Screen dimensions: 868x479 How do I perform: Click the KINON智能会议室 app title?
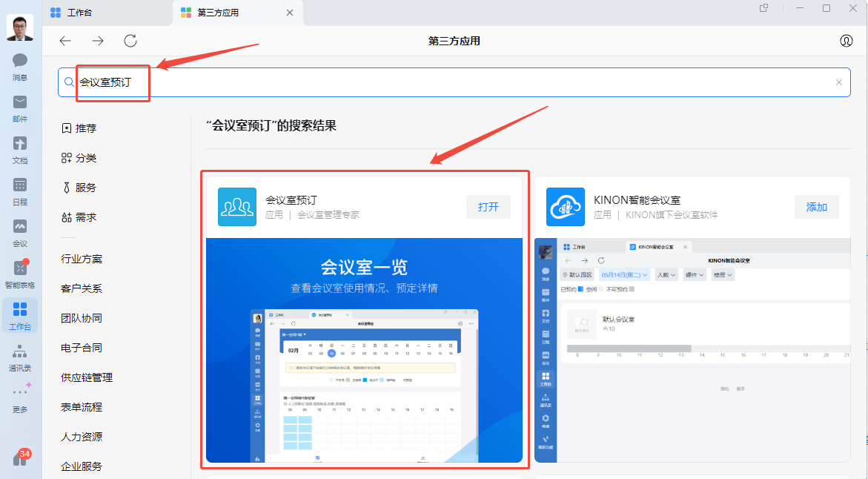pos(637,200)
